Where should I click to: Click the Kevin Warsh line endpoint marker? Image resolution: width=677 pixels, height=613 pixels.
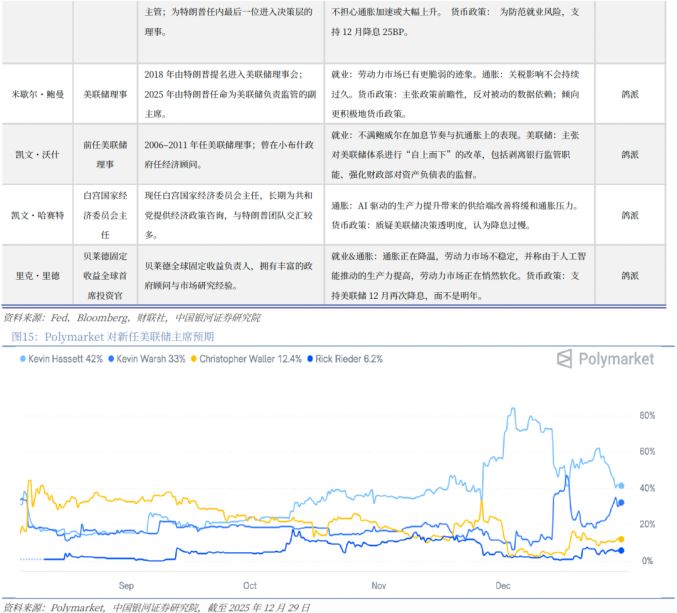point(620,503)
